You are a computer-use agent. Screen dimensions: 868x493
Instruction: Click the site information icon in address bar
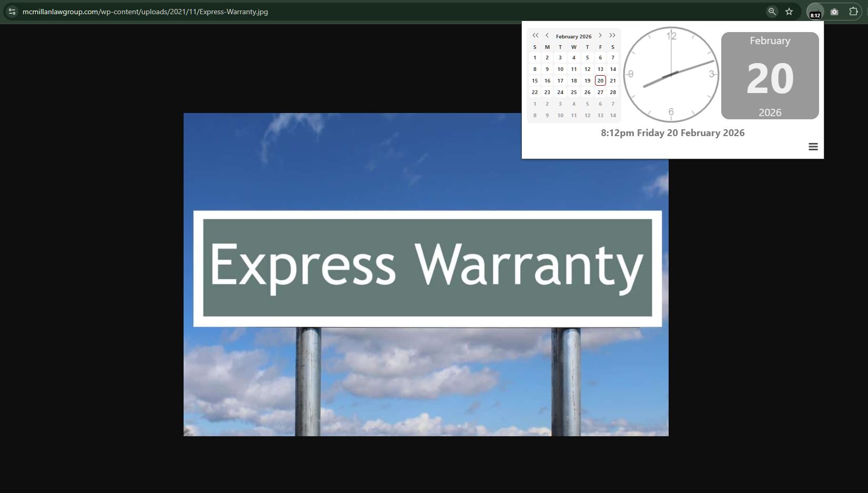click(x=12, y=12)
